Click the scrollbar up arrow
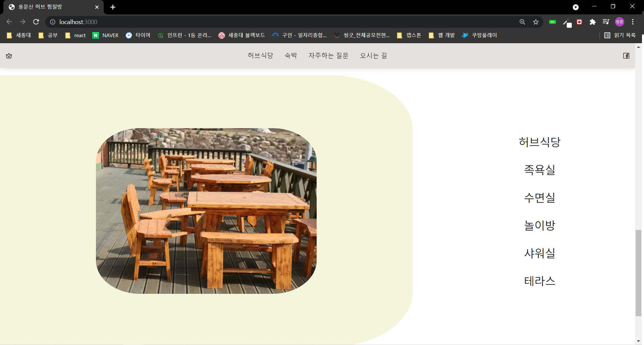The width and height of the screenshot is (644, 345). pos(638,47)
